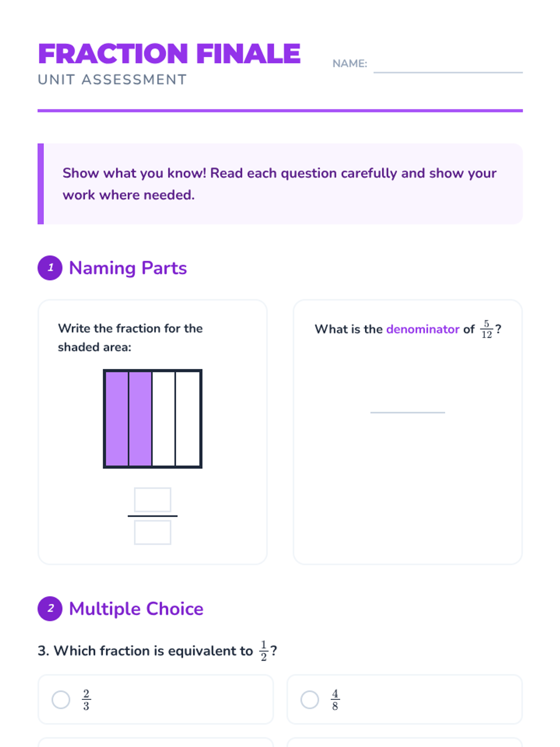Click the "Multiple Choice" section heading

(136, 609)
